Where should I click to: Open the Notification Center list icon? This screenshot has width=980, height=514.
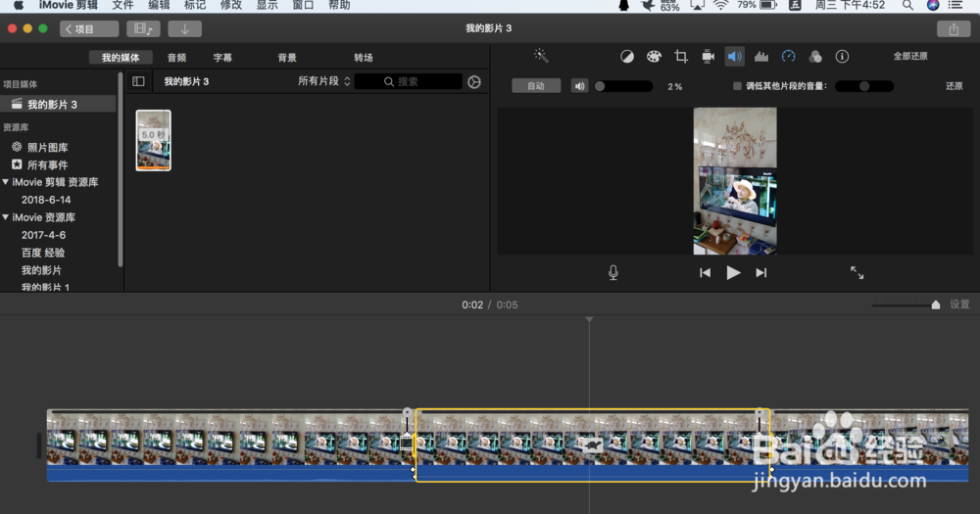[955, 5]
